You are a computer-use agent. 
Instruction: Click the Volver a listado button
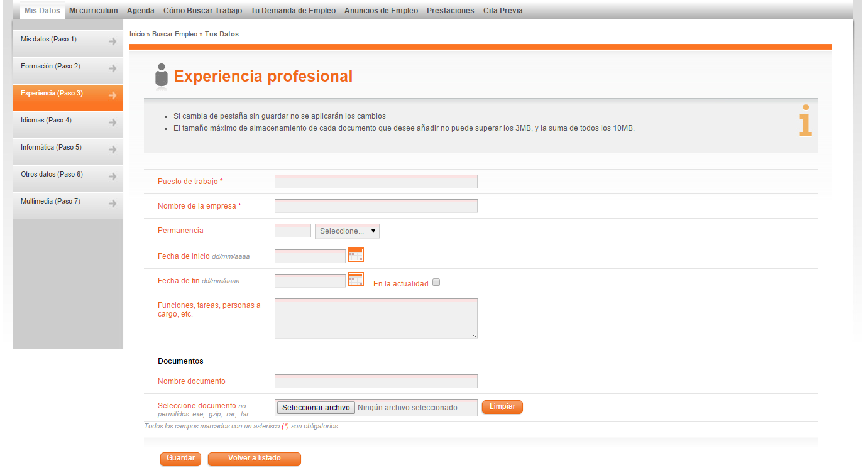click(254, 459)
